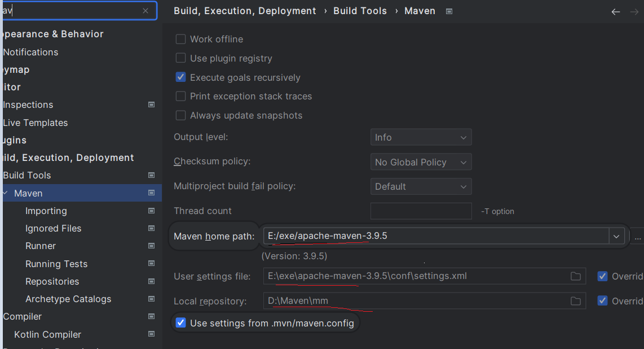
Task: Open Maven Runner settings
Action: pyautogui.click(x=40, y=246)
